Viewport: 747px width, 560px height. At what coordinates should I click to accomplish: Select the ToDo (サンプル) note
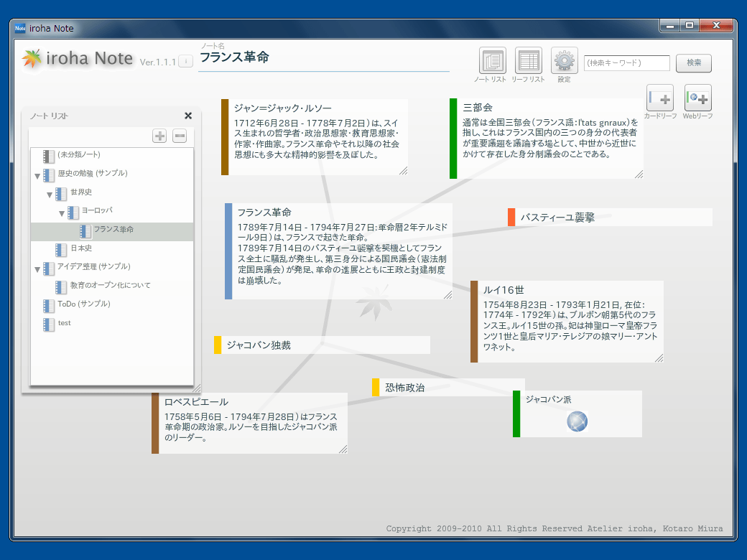[x=84, y=304]
